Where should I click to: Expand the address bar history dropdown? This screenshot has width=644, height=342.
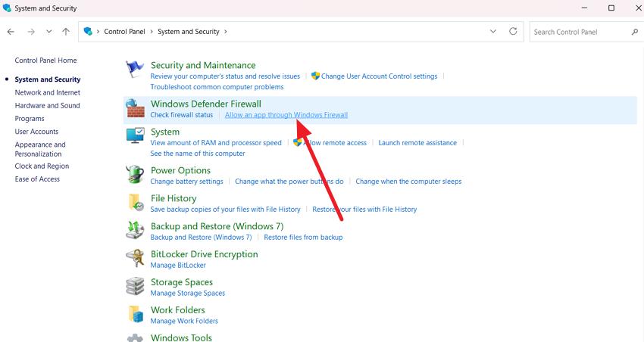[x=493, y=31]
